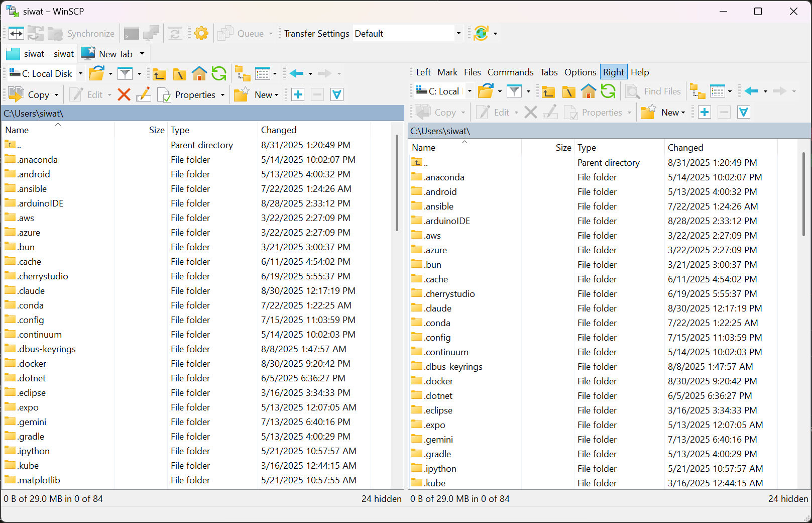Open the Mark menu
Screen dimensions: 812x523
pyautogui.click(x=447, y=72)
